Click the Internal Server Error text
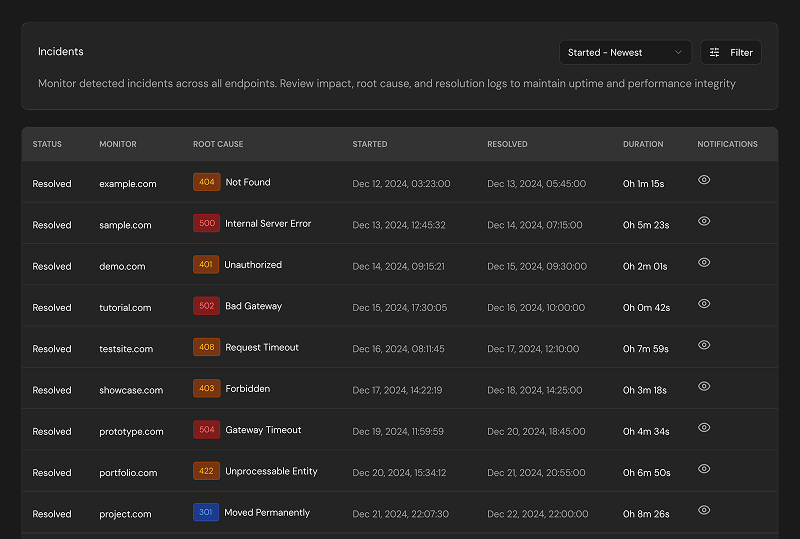Screen dimensions: 800x539 click(268, 224)
